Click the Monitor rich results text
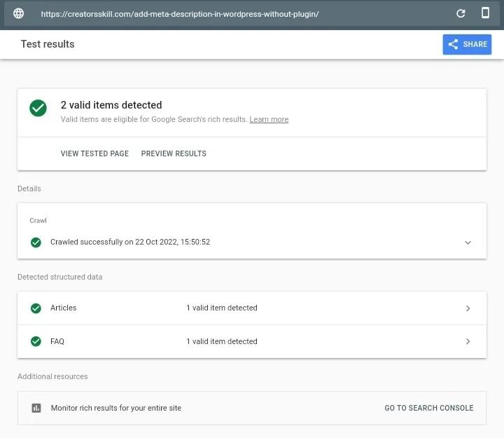Image resolution: width=504 pixels, height=438 pixels. 116,408
